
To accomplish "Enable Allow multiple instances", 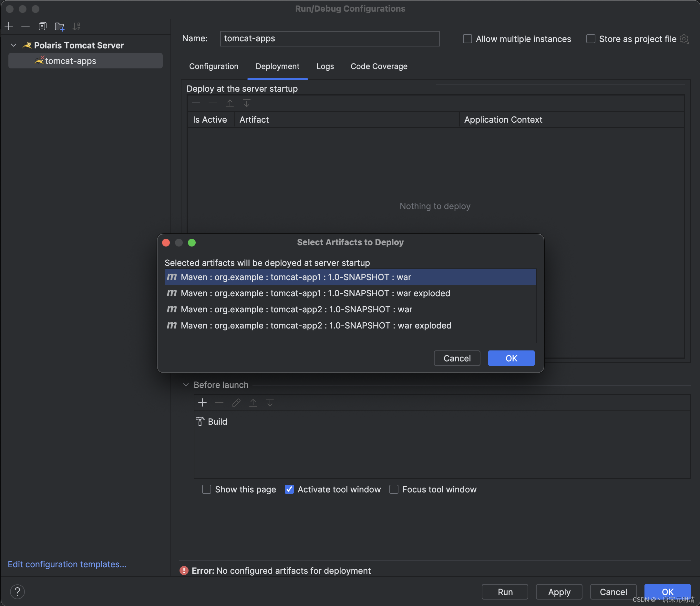I will (x=467, y=39).
